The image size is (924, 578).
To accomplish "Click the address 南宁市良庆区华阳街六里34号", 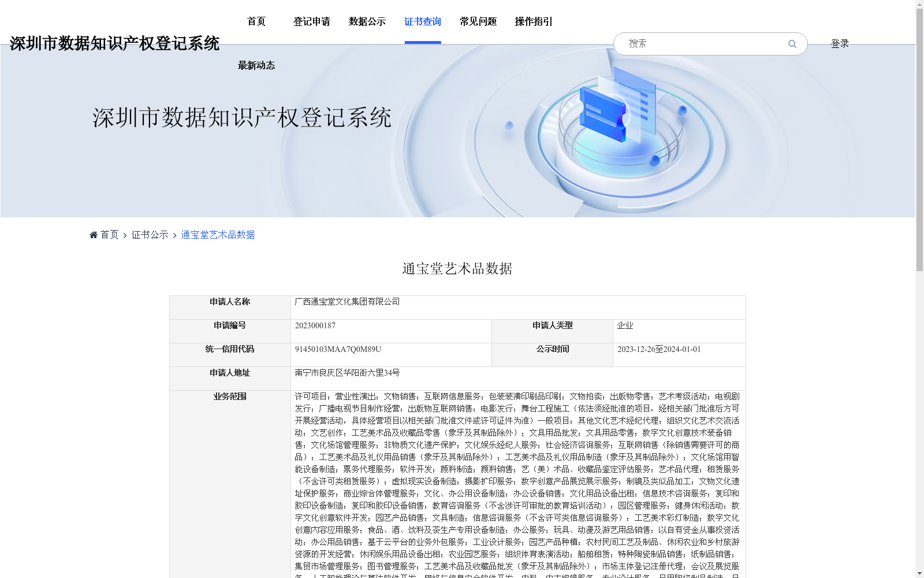I will coord(347,373).
